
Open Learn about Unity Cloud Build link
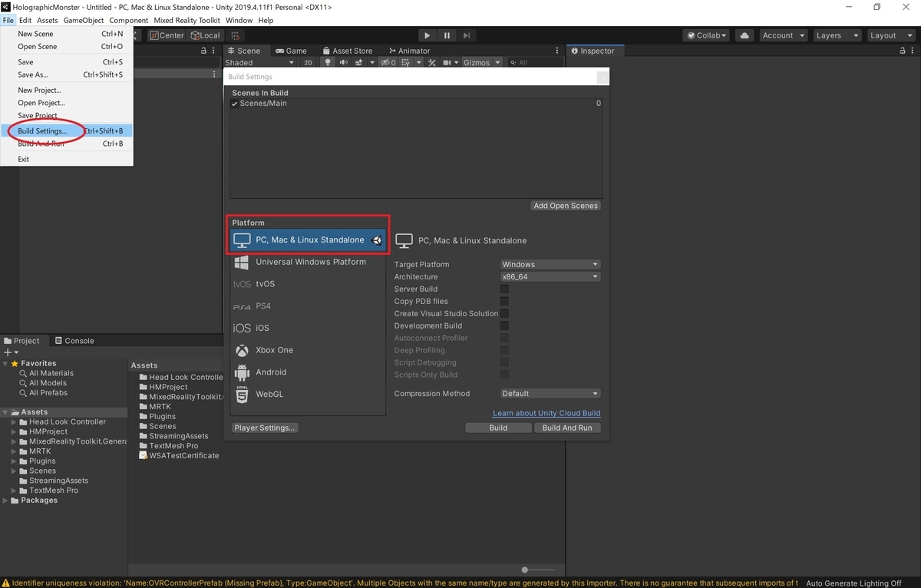click(x=546, y=413)
